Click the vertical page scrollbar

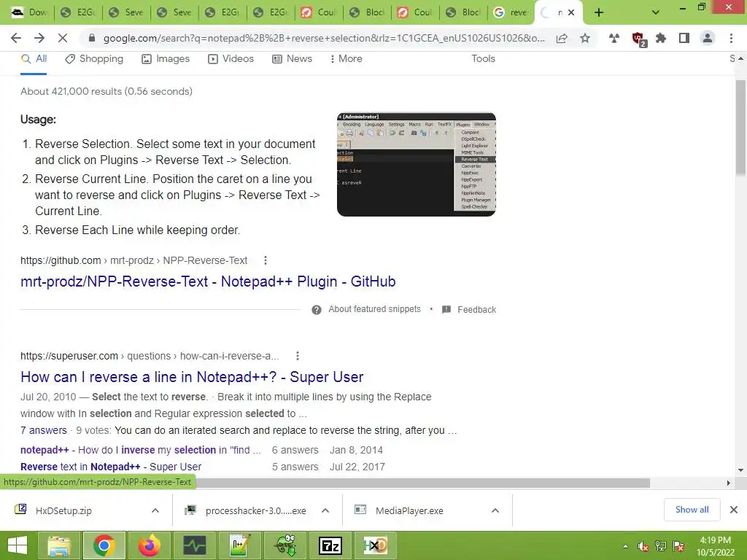coord(740,128)
